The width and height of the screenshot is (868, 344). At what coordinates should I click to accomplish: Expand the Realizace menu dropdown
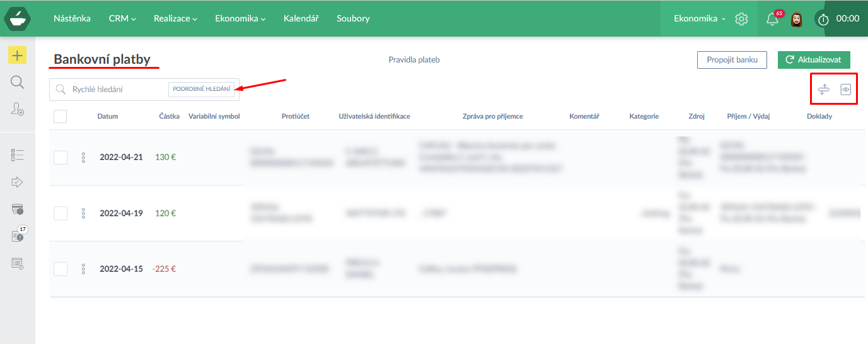[x=175, y=19]
